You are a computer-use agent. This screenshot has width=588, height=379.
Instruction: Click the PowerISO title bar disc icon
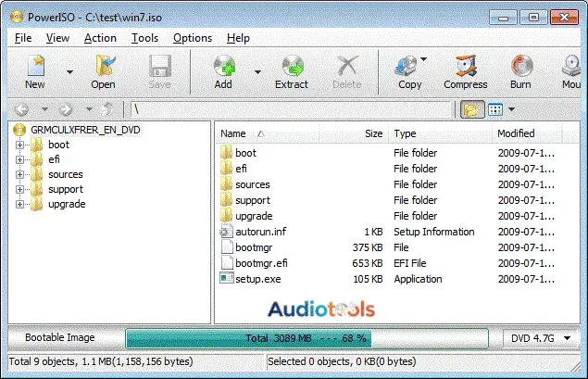[x=17, y=18]
